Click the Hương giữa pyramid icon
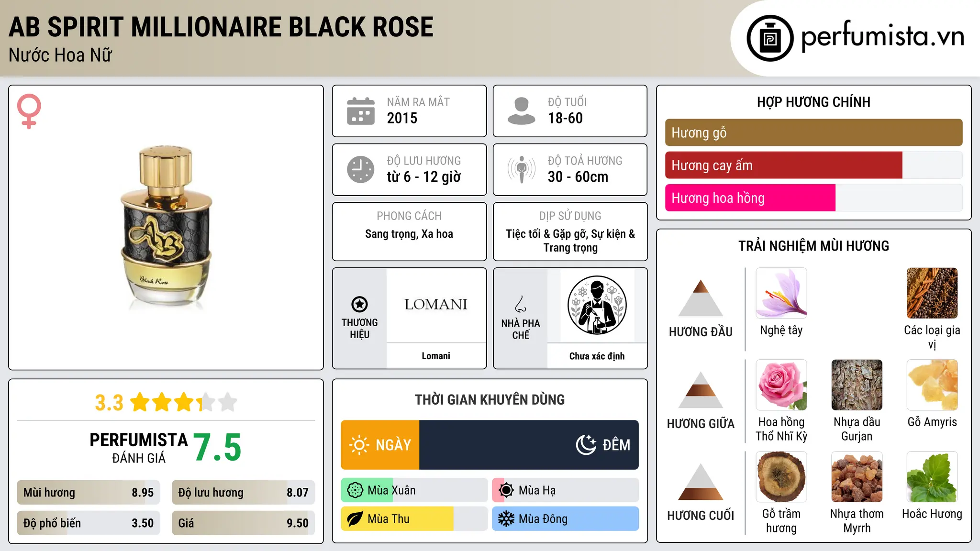Viewport: 980px width, 551px height. click(701, 390)
